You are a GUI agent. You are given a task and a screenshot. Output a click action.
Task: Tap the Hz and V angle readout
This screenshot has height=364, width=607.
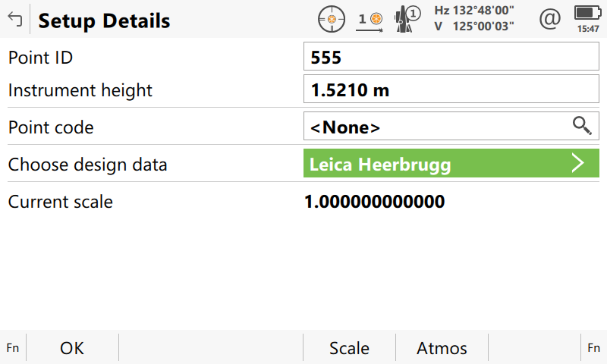point(474,19)
